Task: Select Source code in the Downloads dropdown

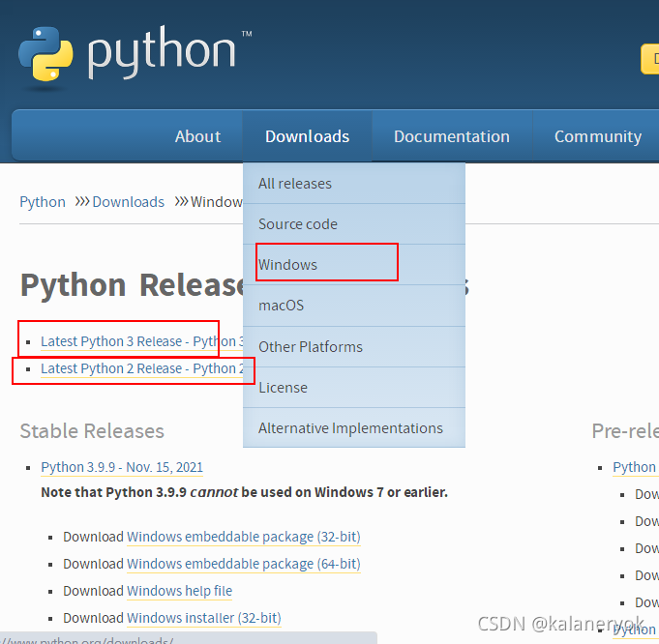Action: click(x=354, y=224)
